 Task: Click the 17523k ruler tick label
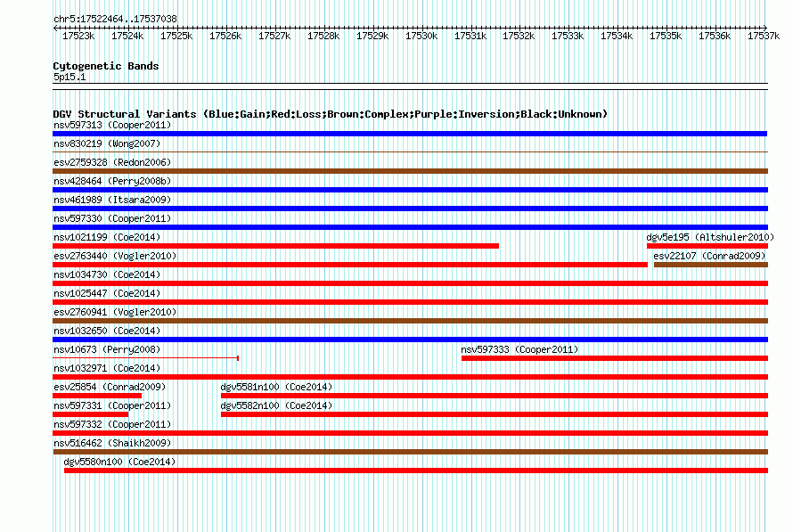pos(78,36)
